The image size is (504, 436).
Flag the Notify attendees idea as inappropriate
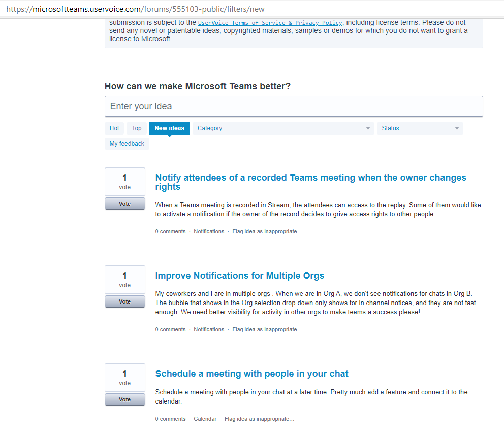click(x=267, y=231)
